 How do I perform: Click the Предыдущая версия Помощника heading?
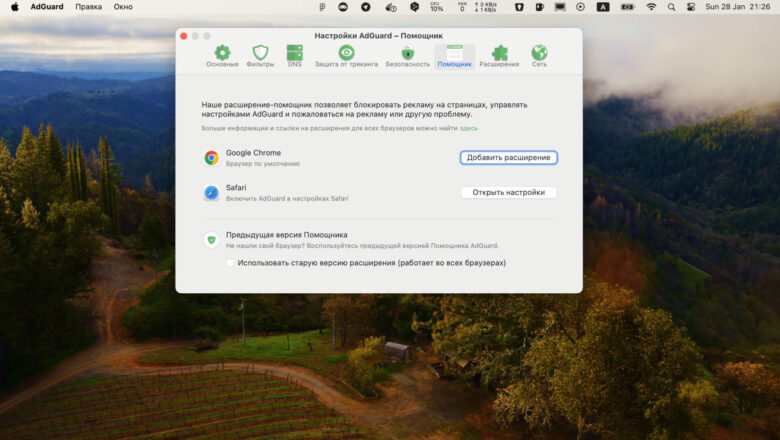coord(287,235)
